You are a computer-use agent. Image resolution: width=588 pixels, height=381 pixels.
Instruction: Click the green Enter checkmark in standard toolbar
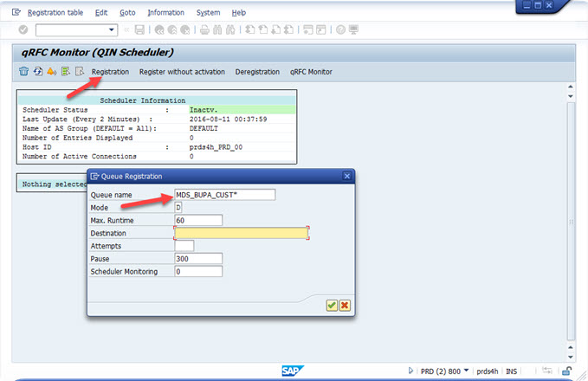(23, 29)
